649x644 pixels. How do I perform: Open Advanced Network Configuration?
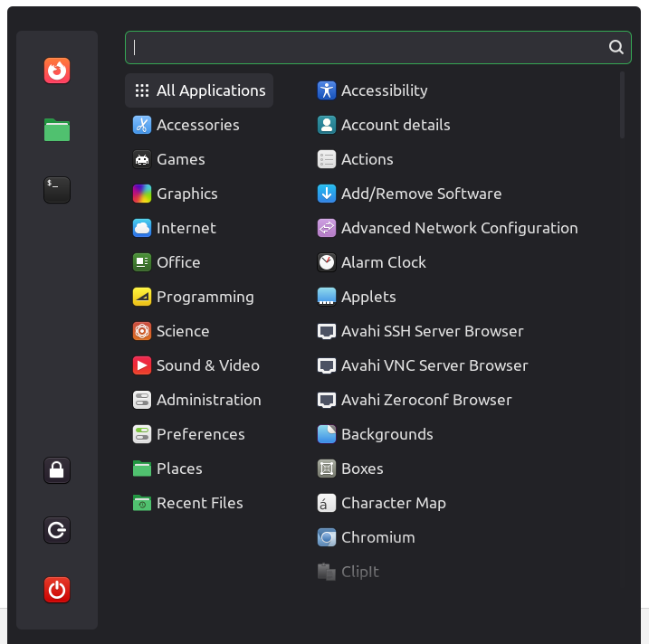(x=459, y=228)
